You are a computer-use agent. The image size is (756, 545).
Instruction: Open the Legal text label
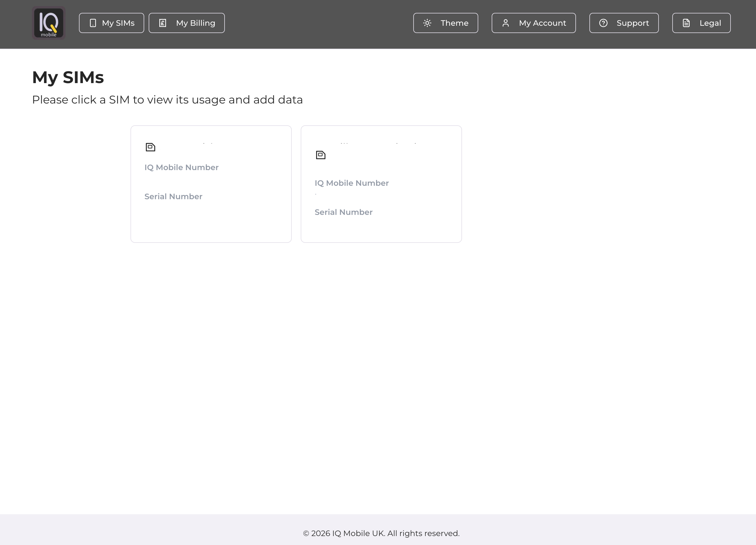point(710,23)
